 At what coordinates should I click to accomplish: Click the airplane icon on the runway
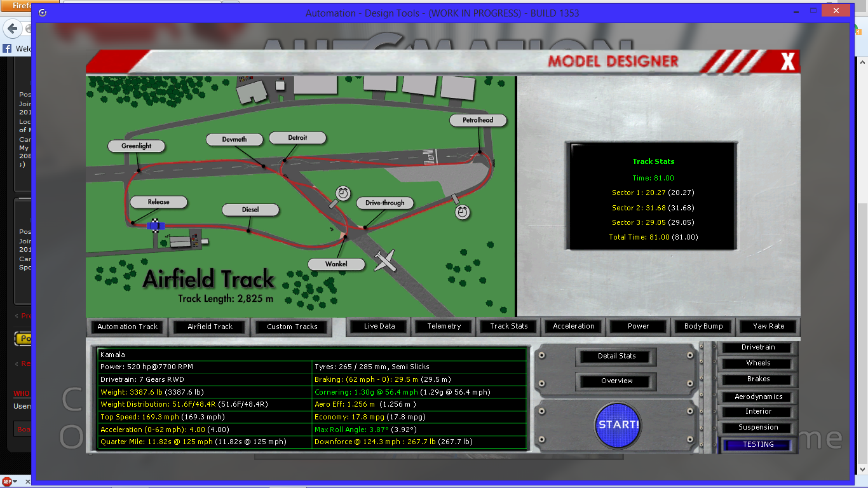[x=384, y=261]
